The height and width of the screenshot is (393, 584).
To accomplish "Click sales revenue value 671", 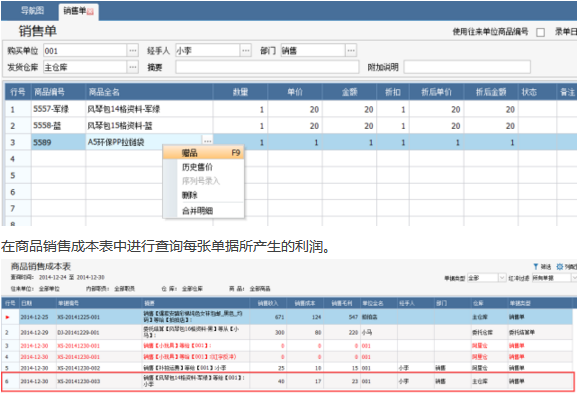I will pyautogui.click(x=279, y=317).
